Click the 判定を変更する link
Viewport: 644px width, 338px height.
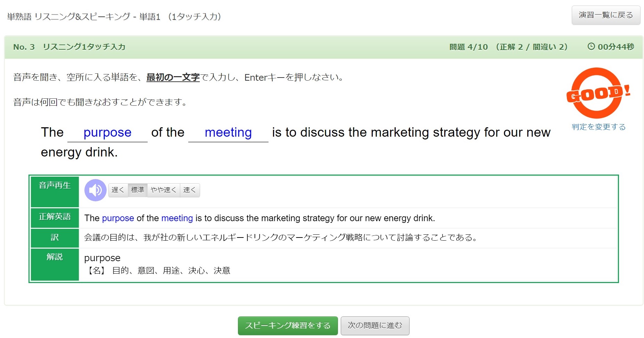pos(598,127)
